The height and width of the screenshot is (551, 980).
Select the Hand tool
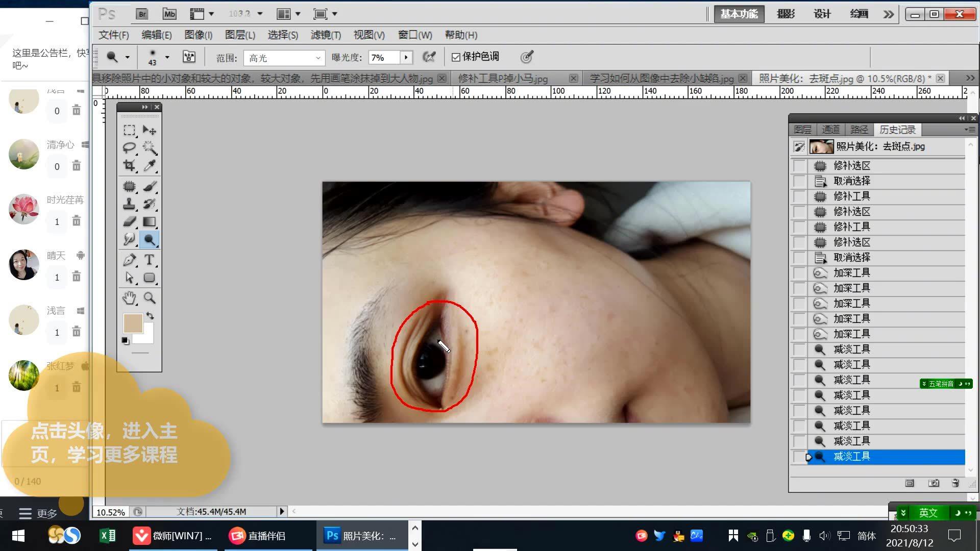(129, 298)
